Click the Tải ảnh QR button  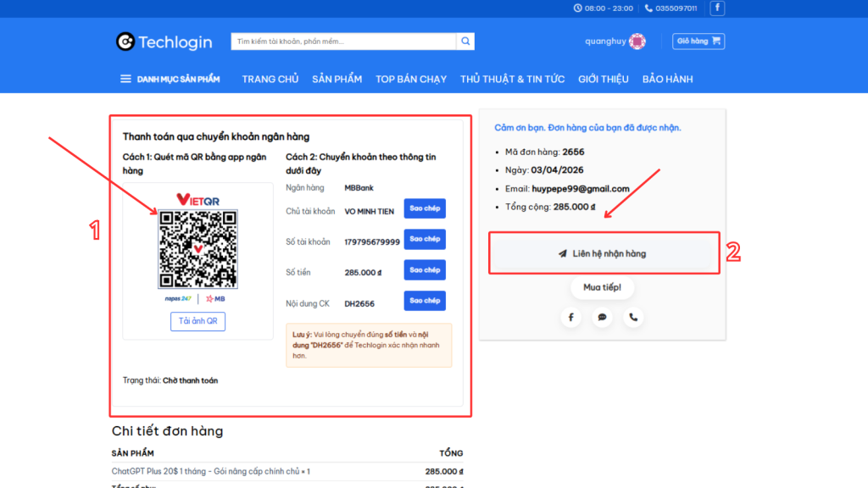point(198,321)
